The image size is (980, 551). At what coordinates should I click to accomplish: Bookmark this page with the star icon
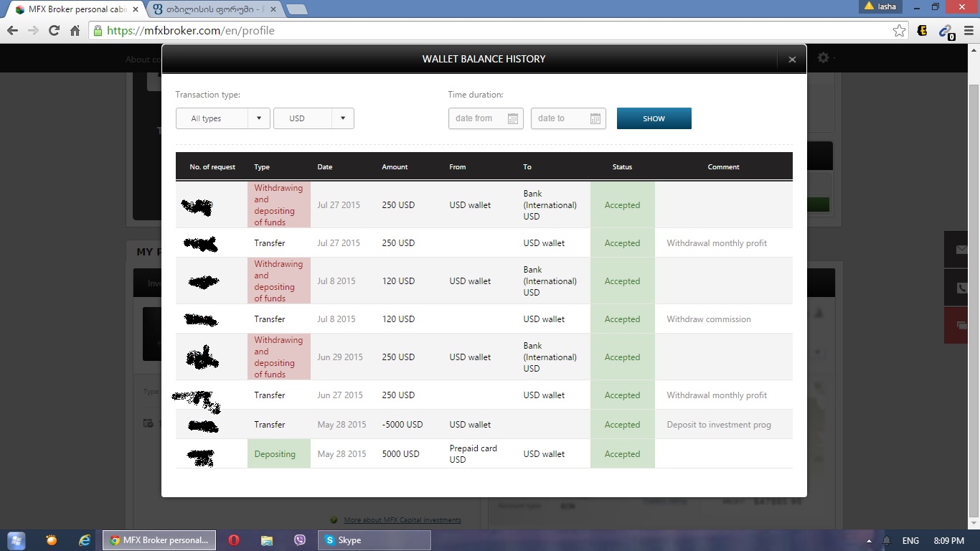(x=899, y=31)
